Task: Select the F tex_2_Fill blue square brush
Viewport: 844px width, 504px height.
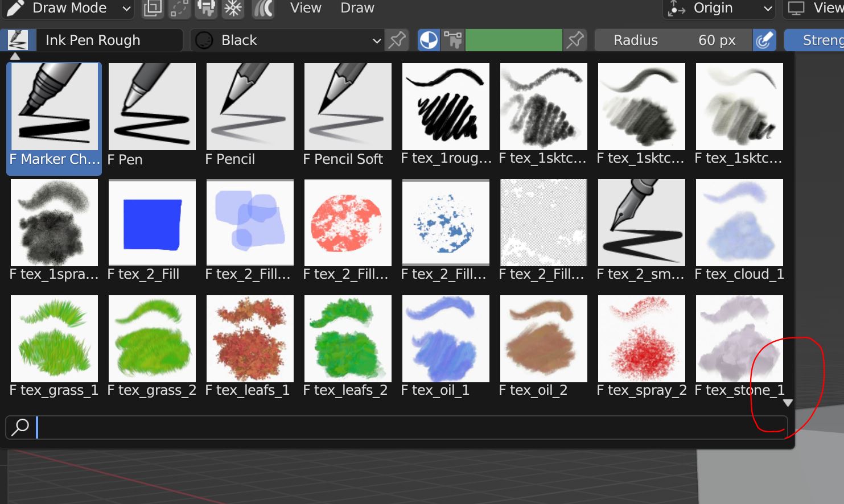Action: click(x=152, y=230)
